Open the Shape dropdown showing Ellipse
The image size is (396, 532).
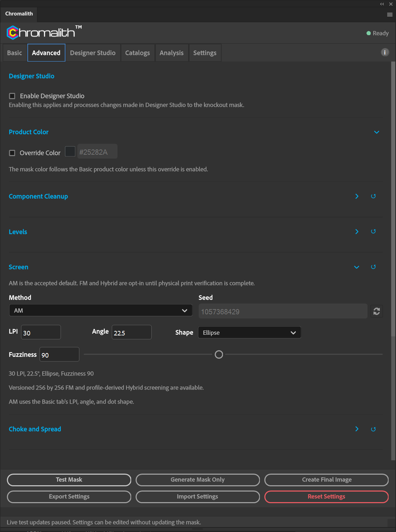(249, 333)
